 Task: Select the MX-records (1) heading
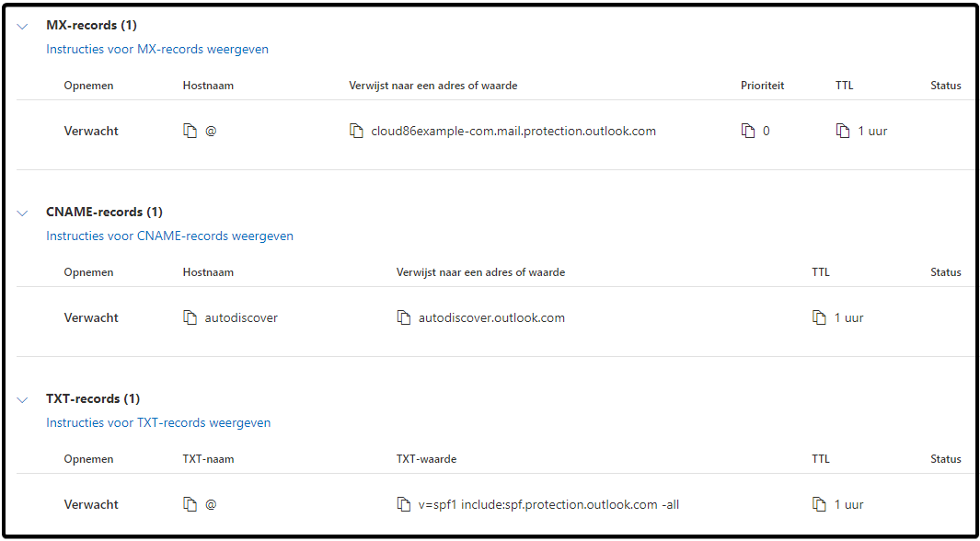pos(91,26)
